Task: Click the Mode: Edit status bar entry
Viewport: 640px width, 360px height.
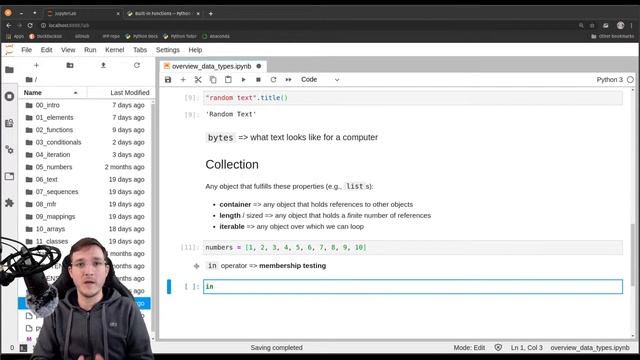Action: [469, 348]
